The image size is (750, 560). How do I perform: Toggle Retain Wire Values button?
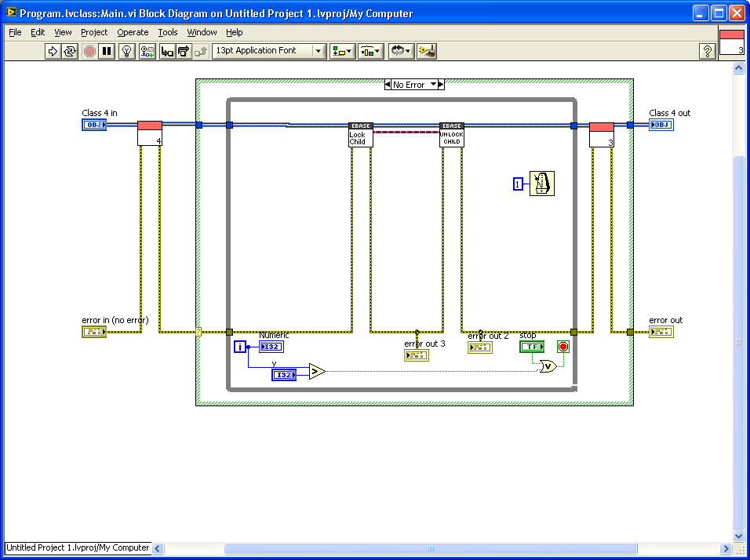click(147, 51)
